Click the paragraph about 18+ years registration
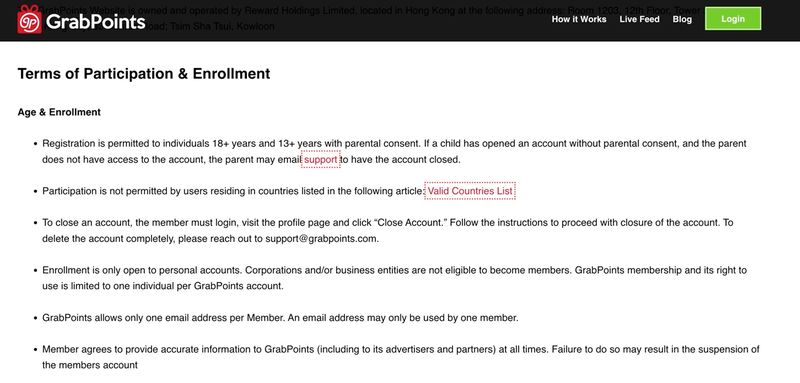The width and height of the screenshot is (800, 383). pyautogui.click(x=394, y=151)
